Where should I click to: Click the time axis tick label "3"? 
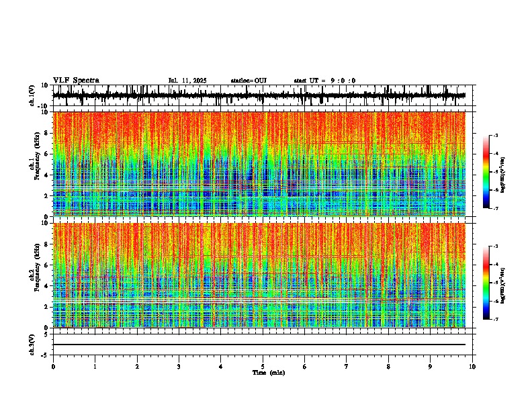(x=179, y=367)
